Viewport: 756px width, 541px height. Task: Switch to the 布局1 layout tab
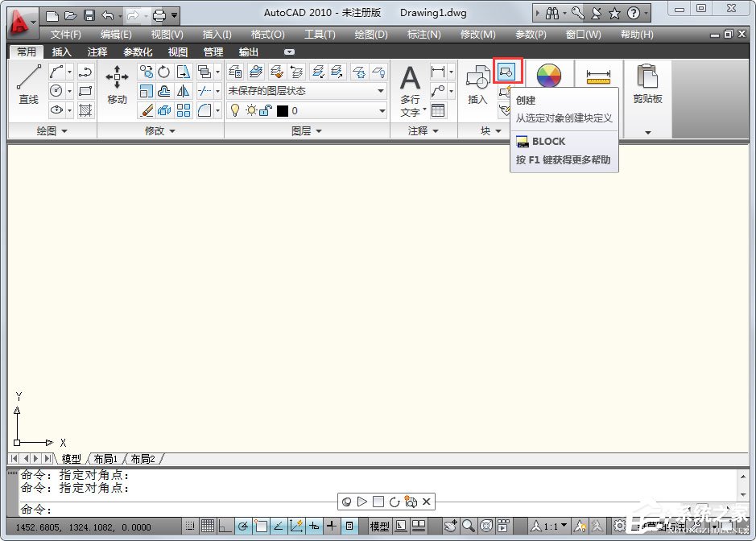pos(105,458)
